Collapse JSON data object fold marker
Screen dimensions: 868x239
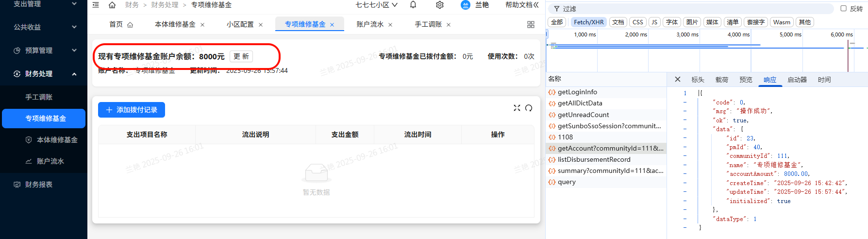[685, 129]
